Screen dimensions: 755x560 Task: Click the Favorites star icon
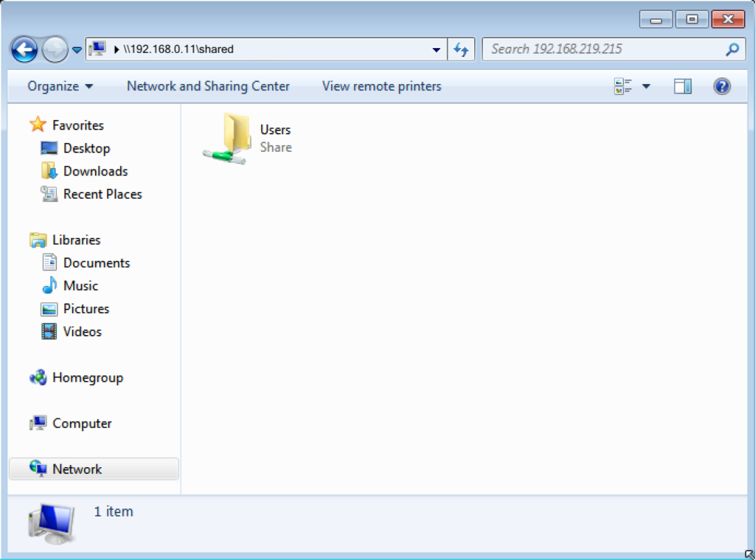[x=38, y=125]
